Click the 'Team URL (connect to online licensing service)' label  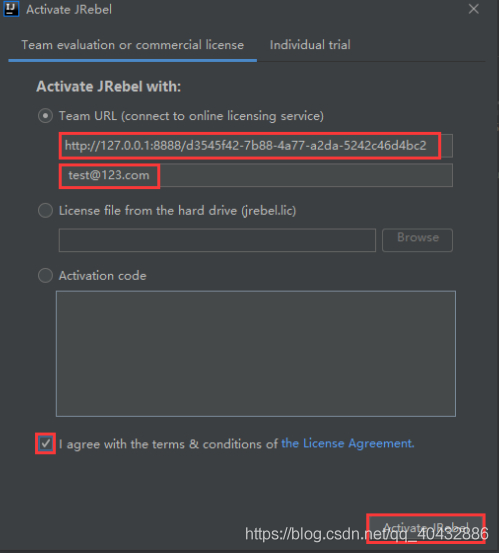[191, 116]
